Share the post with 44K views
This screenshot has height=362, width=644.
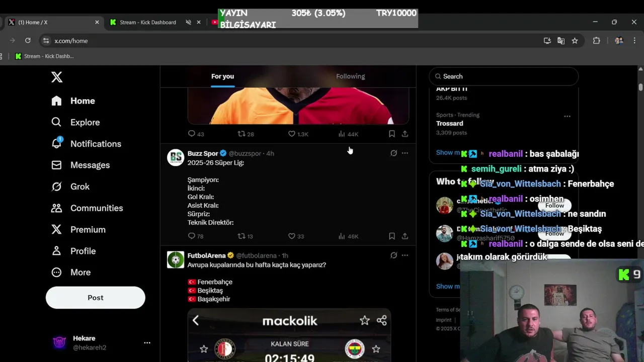(405, 134)
